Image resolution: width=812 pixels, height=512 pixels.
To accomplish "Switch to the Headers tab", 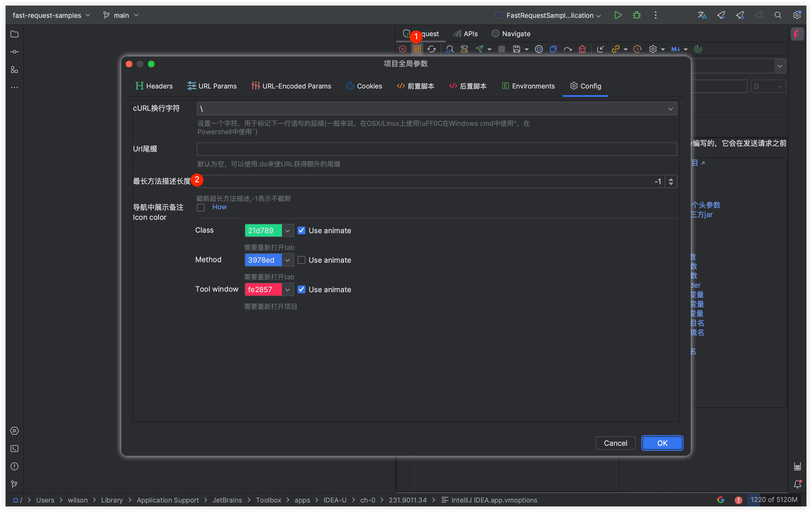I will click(x=154, y=86).
